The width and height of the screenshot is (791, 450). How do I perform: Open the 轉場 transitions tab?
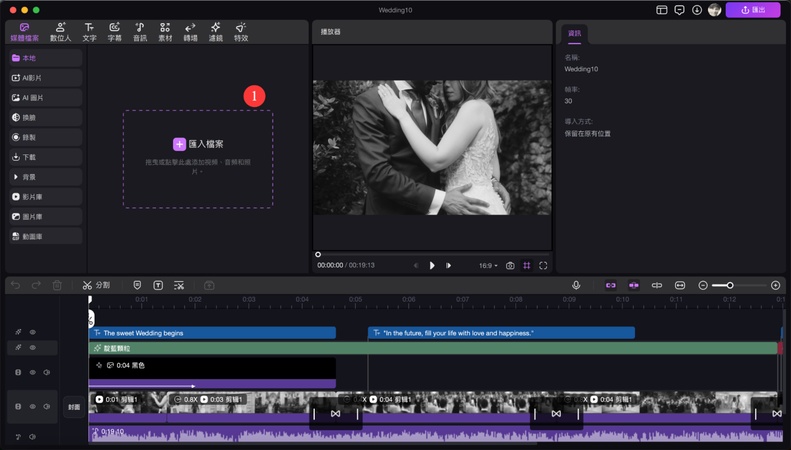pos(189,31)
